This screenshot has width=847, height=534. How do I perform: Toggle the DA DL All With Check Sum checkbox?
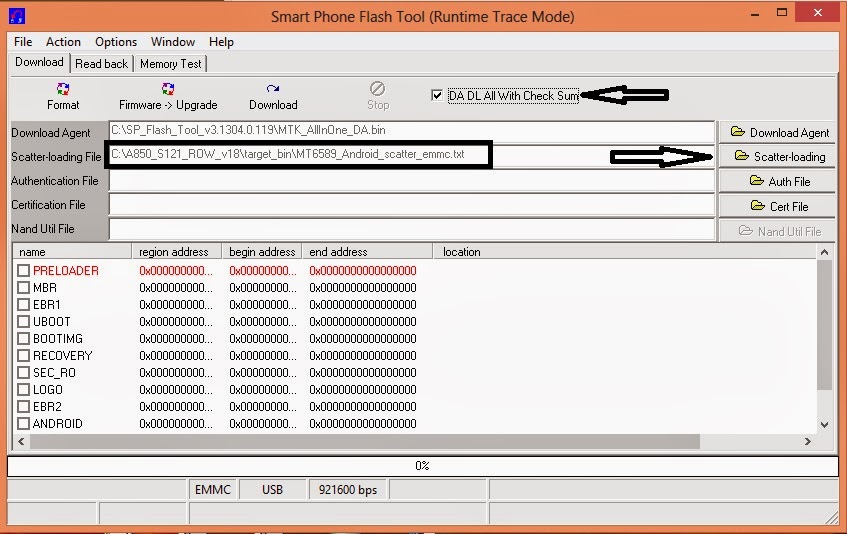(x=437, y=96)
